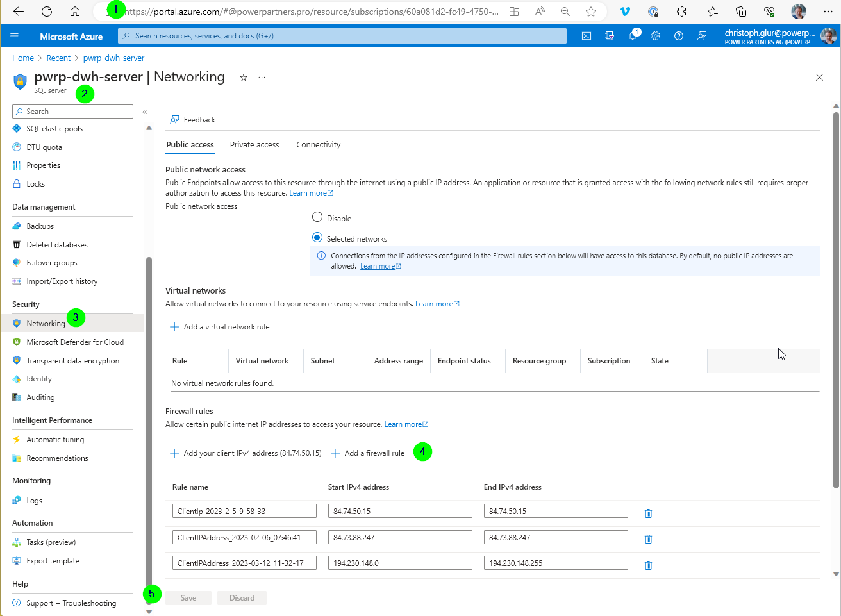Image resolution: width=841 pixels, height=616 pixels.
Task: Add your client IPv4 address 84.74.50.15
Action: pyautogui.click(x=246, y=453)
